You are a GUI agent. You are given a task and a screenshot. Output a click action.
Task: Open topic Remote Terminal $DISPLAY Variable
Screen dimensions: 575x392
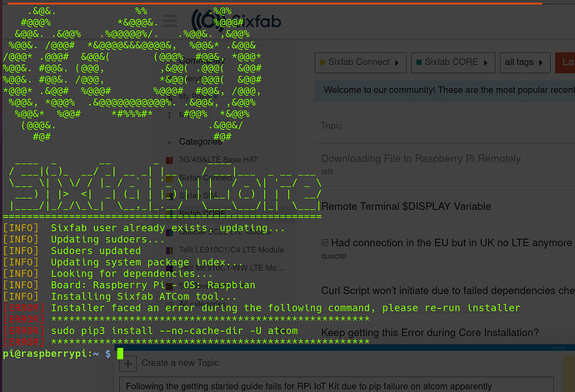point(406,206)
